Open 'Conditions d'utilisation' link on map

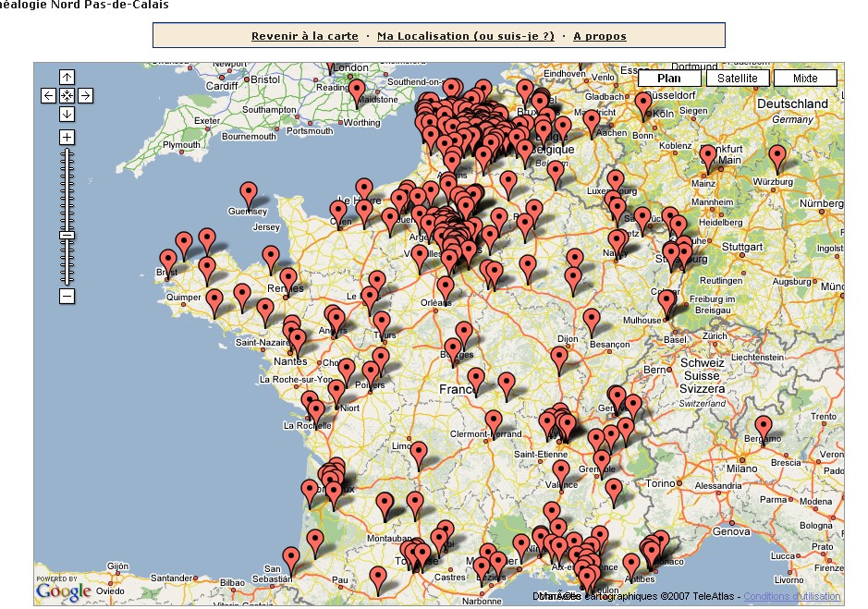791,596
